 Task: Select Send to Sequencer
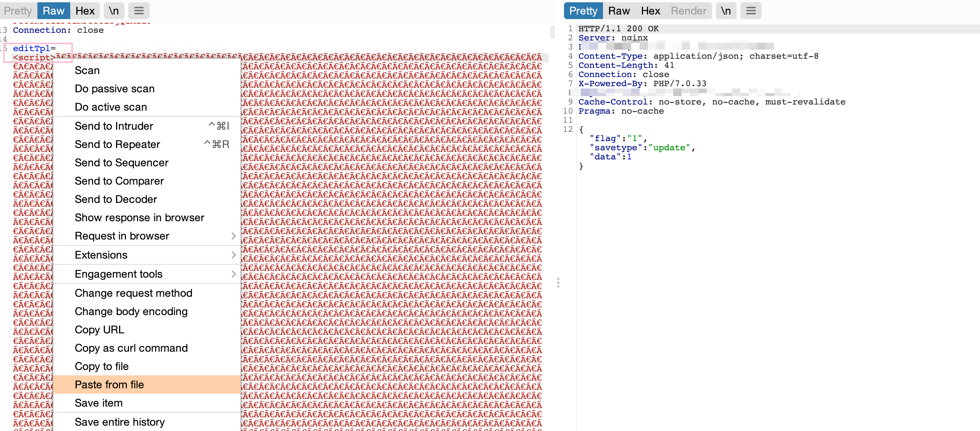[x=147, y=162]
